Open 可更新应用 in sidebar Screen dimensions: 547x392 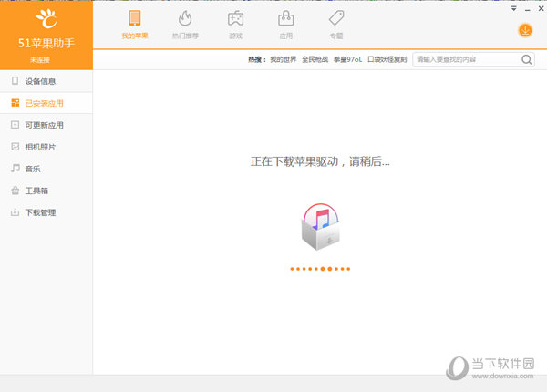click(x=46, y=125)
